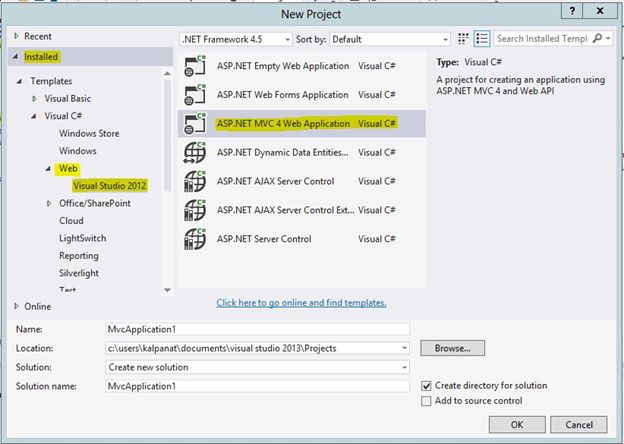Select the Cloud template category
Screen dimensions: 624x444
[71, 220]
